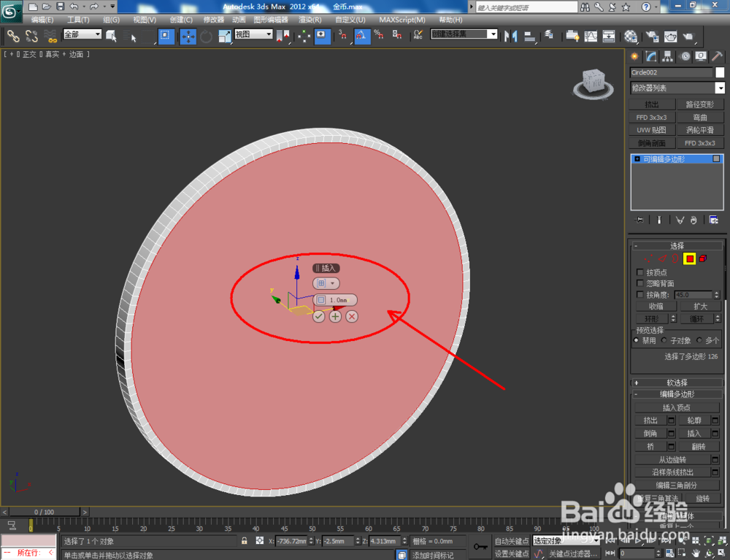Click the ViewCube in the viewport
The image size is (730, 560).
click(x=593, y=84)
